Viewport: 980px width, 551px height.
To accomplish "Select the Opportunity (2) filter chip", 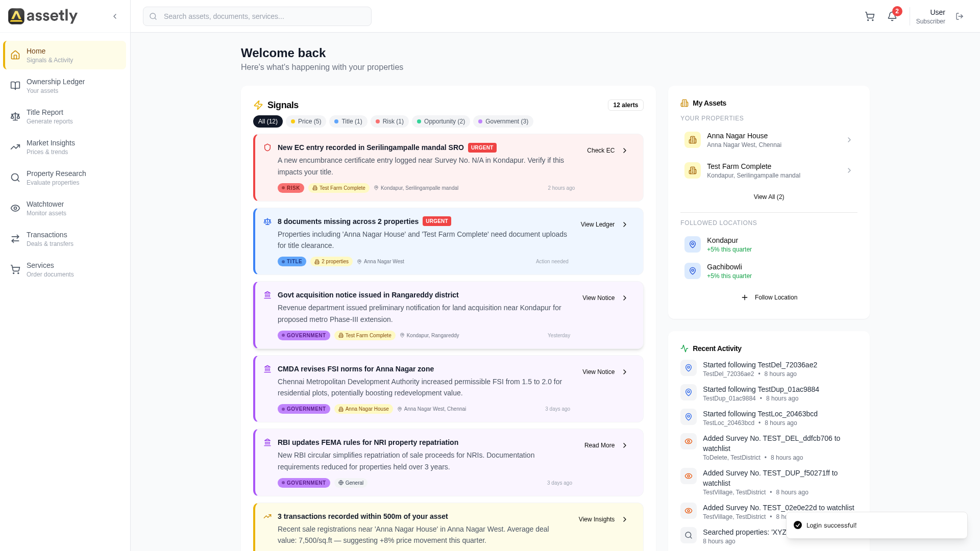I will [441, 121].
